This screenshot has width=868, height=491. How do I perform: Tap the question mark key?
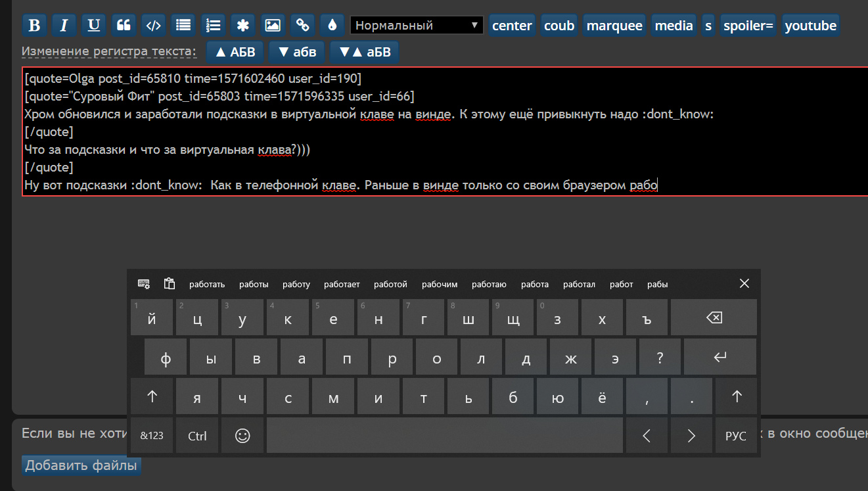660,357
